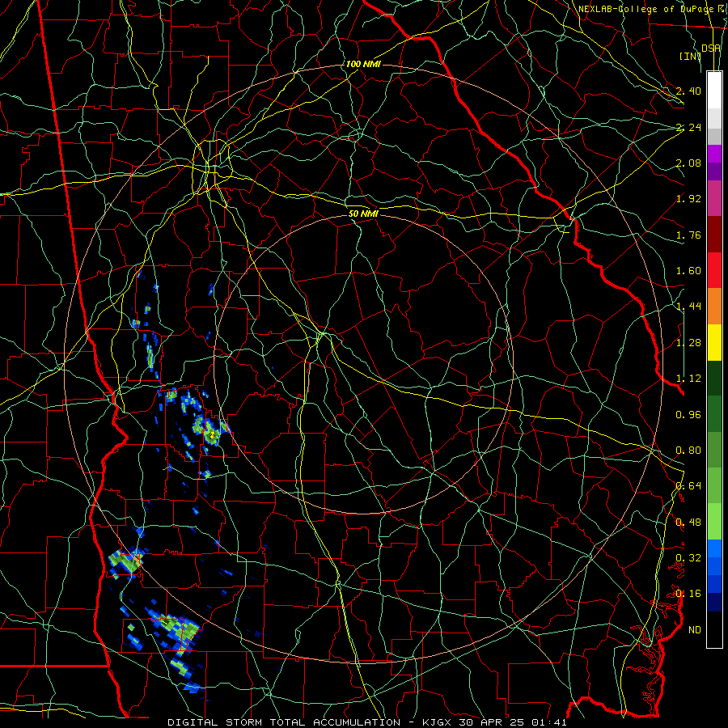
Task: Click the 0.32 legend value
Action: (688, 558)
